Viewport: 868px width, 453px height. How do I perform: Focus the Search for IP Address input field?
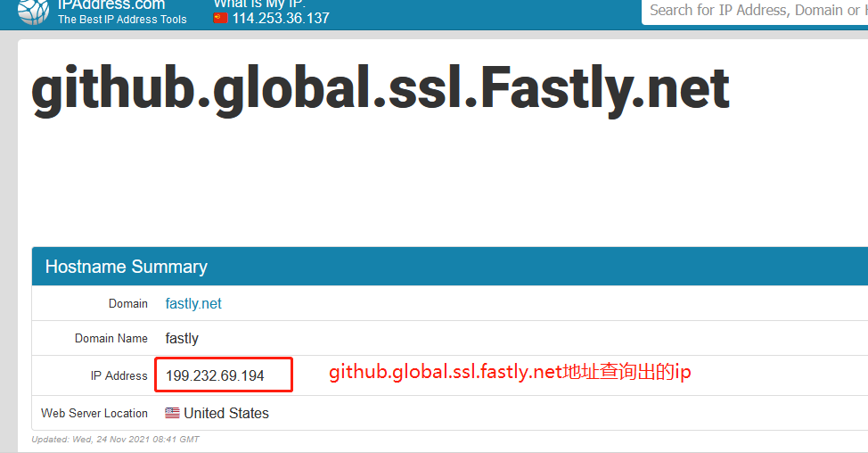click(x=755, y=11)
